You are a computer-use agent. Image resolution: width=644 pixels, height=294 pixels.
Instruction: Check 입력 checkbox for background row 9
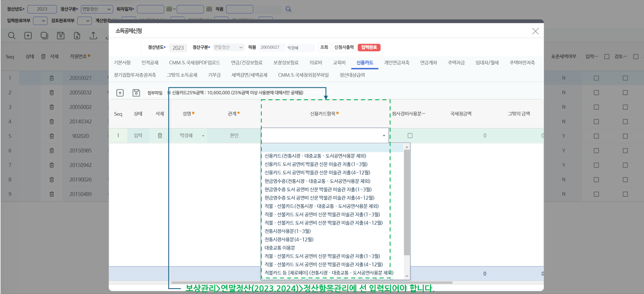click(596, 194)
